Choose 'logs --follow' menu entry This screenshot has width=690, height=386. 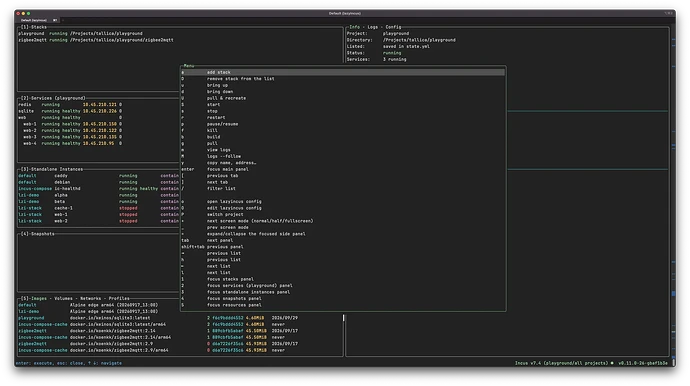click(x=343, y=156)
